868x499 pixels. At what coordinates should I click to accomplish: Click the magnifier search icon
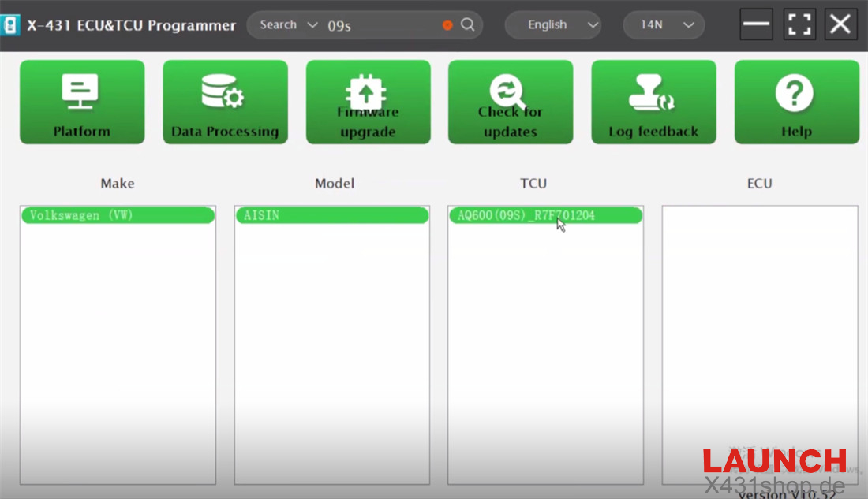point(468,25)
